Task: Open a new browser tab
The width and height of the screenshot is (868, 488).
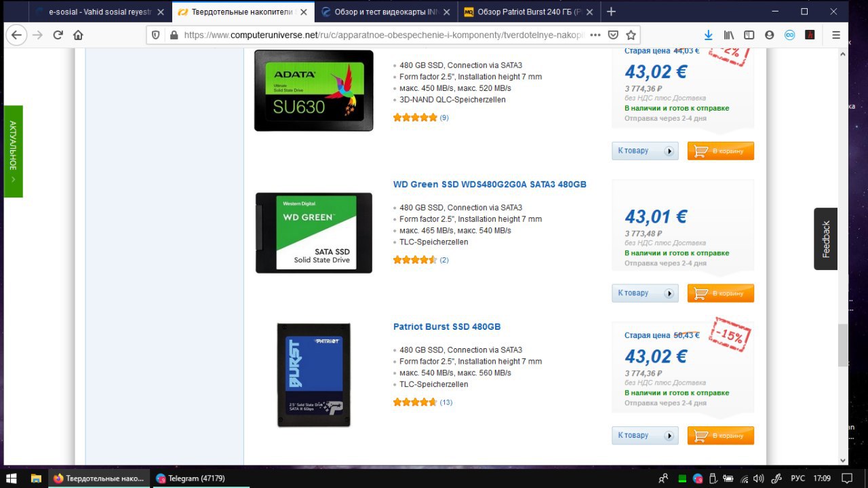Action: click(x=611, y=12)
